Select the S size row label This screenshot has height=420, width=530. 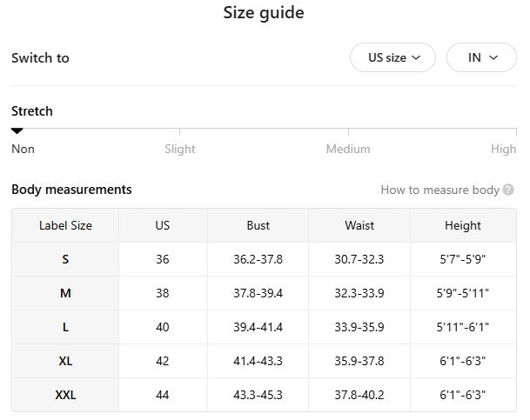click(x=65, y=259)
